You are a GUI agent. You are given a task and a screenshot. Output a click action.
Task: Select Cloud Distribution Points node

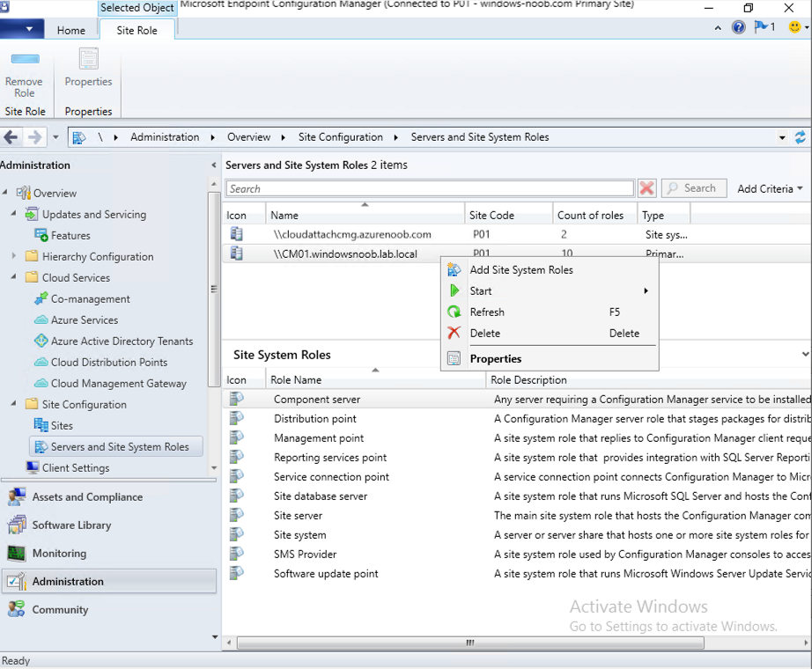tap(108, 363)
